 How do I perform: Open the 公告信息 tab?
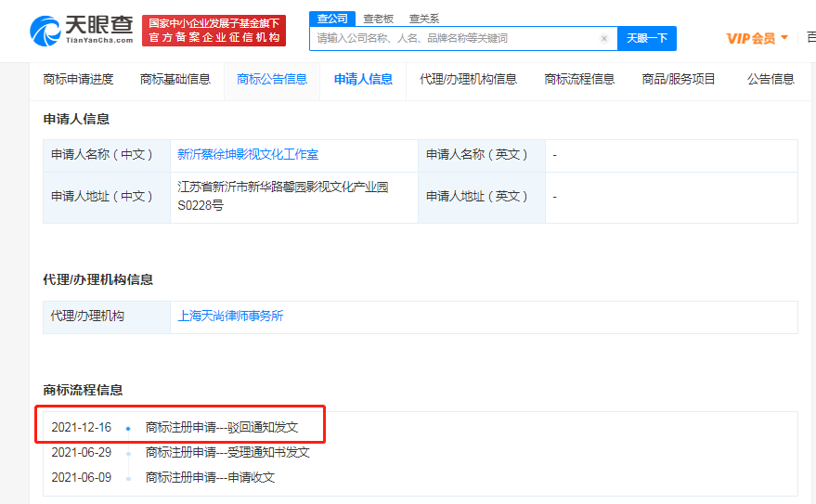point(771,79)
